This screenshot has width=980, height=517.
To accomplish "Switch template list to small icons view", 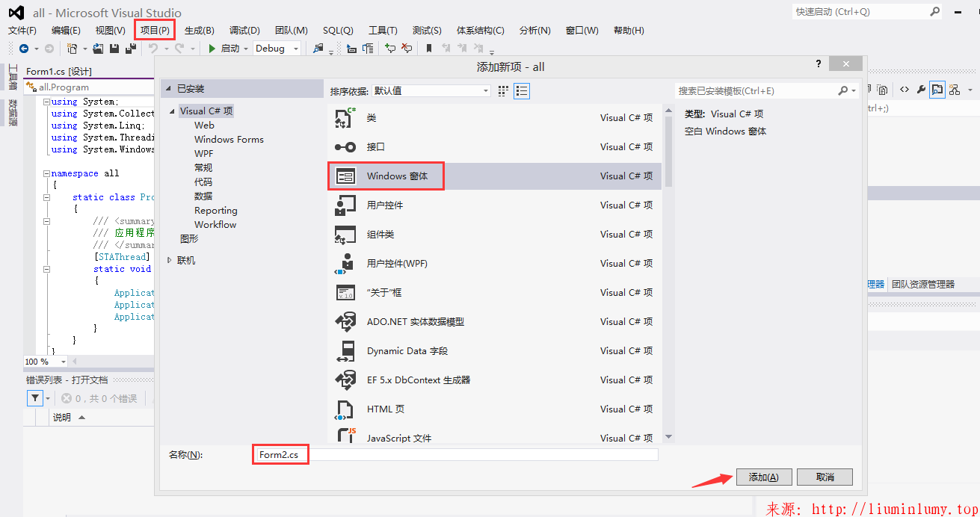I will [x=503, y=90].
